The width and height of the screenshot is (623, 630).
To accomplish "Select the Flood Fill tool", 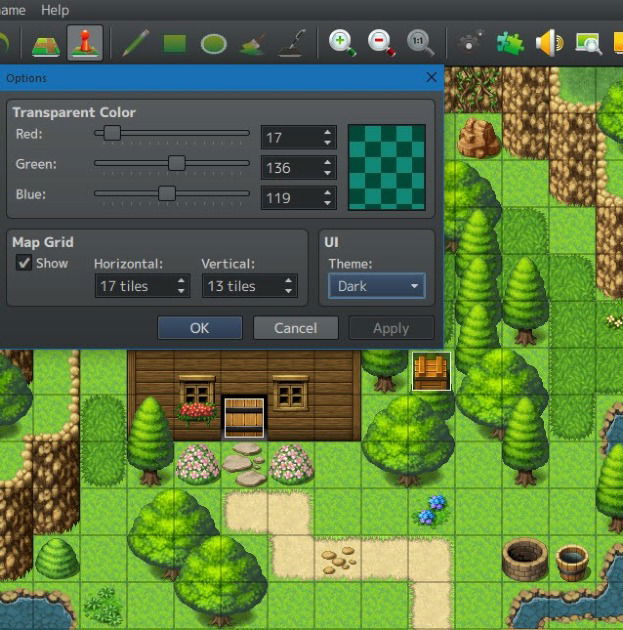I will [x=253, y=43].
